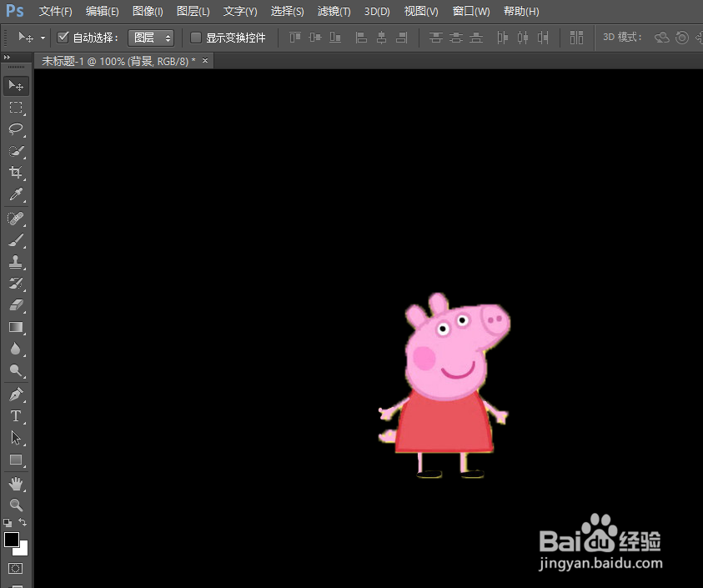703x588 pixels.
Task: Align left edges of layers
Action: (x=361, y=38)
